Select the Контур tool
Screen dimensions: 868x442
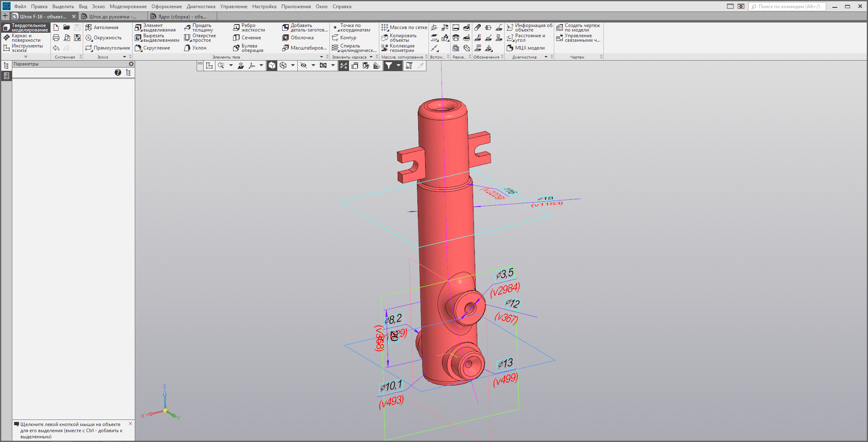click(x=344, y=38)
